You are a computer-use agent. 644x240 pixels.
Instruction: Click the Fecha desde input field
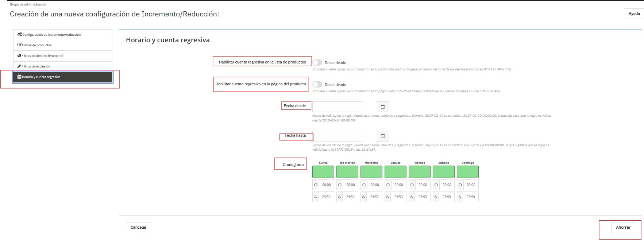pos(337,107)
